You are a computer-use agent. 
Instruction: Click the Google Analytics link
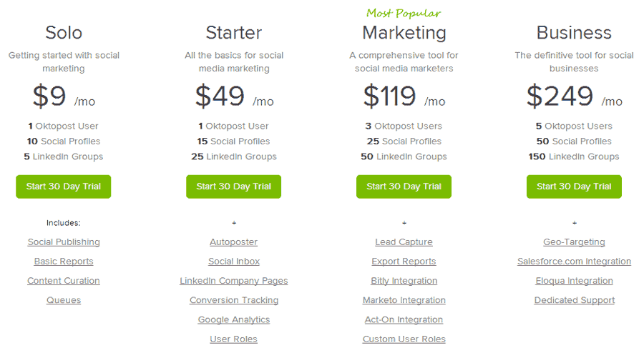click(234, 319)
